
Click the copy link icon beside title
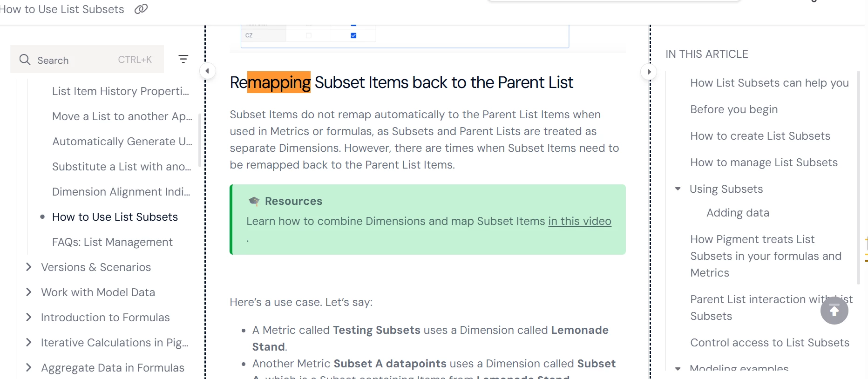pyautogui.click(x=141, y=9)
